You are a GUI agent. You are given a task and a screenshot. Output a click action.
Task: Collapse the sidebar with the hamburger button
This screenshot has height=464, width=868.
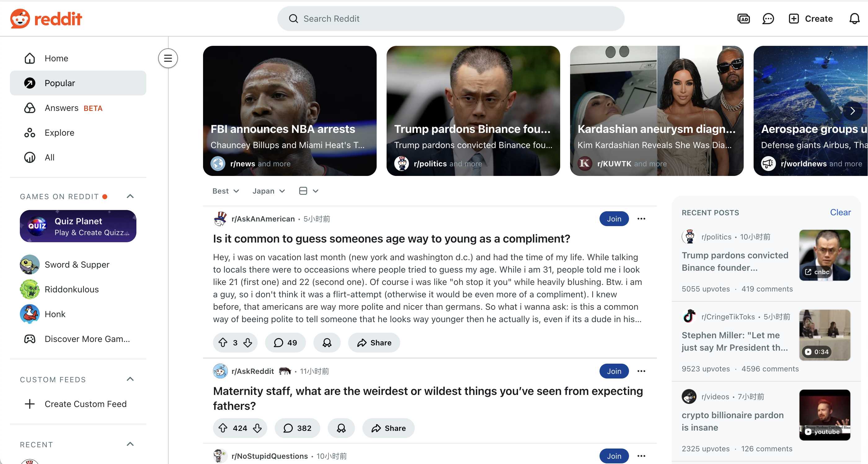[168, 58]
